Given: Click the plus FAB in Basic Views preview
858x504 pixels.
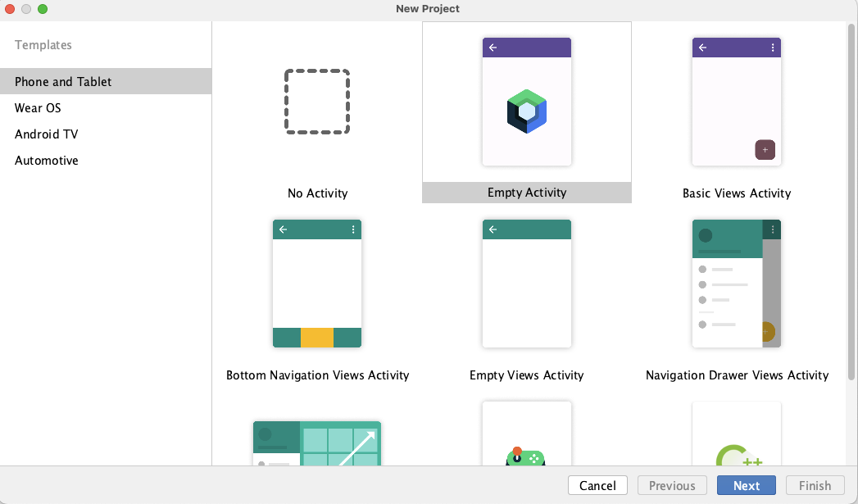Looking at the screenshot, I should [765, 150].
